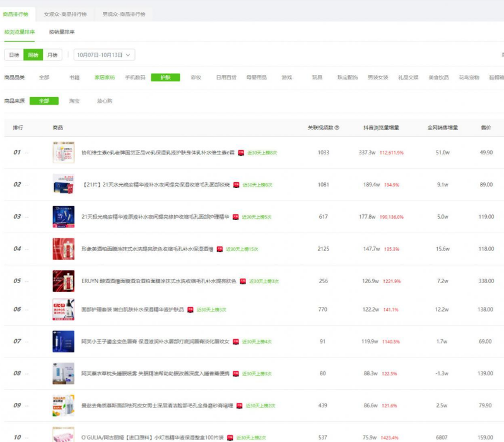Click the red shop icon after 阿芙小王子 lip balm title
The width and height of the screenshot is (504, 442).
(236, 342)
